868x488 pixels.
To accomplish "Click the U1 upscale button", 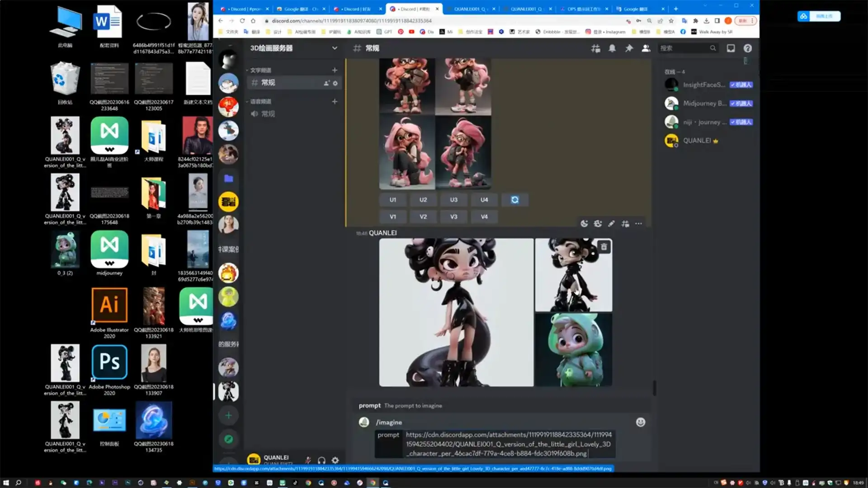I will coord(392,199).
